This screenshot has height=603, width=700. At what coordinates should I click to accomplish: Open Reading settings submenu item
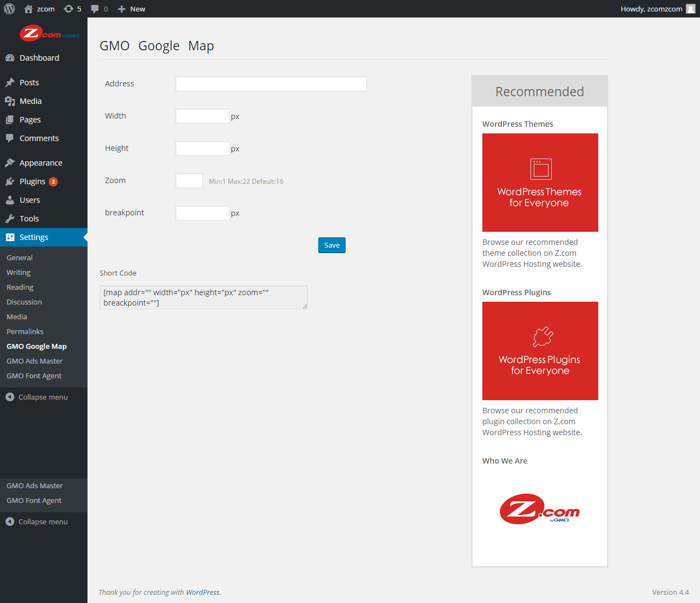pos(20,287)
